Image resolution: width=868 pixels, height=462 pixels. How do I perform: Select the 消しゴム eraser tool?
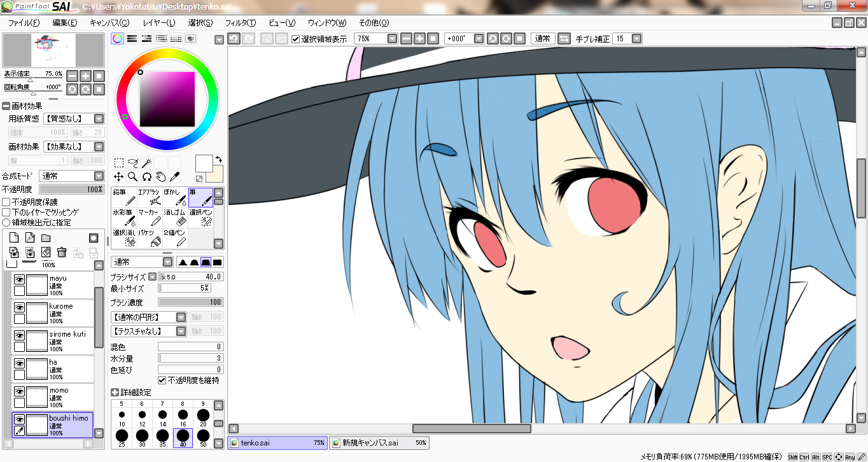coord(175,218)
